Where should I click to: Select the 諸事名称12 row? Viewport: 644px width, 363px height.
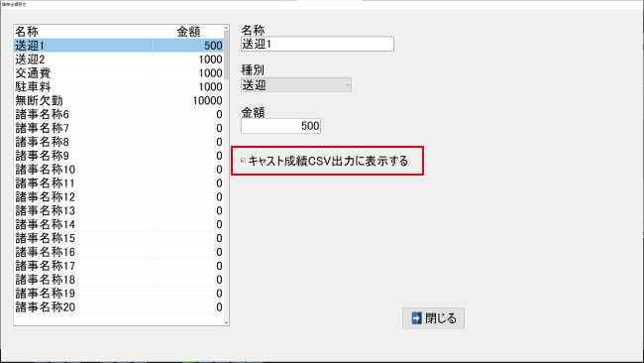[x=119, y=197]
